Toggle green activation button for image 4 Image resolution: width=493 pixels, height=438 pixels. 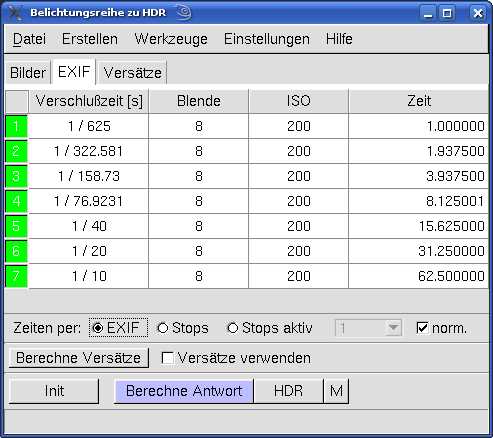(x=16, y=201)
